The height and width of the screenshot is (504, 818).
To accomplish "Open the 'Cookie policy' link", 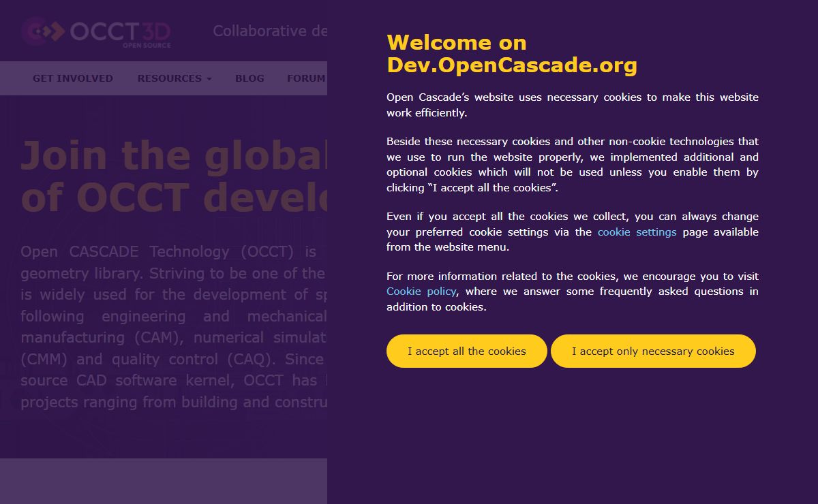I will click(x=421, y=292).
